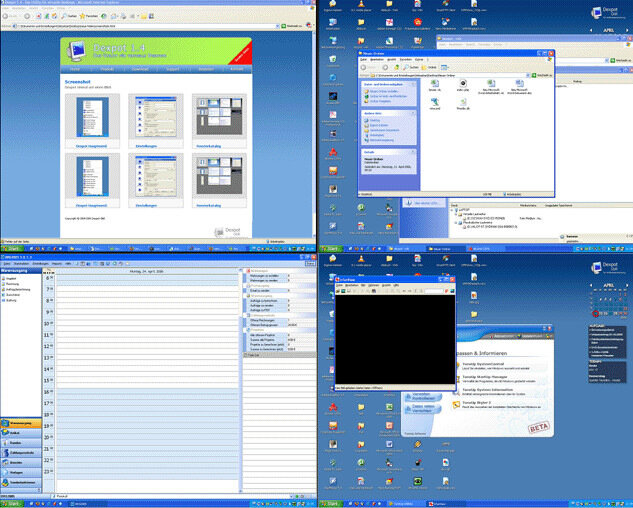Image resolution: width=633 pixels, height=508 pixels.
Task: Select the Warenausgang sidebar button
Action: click(x=20, y=423)
